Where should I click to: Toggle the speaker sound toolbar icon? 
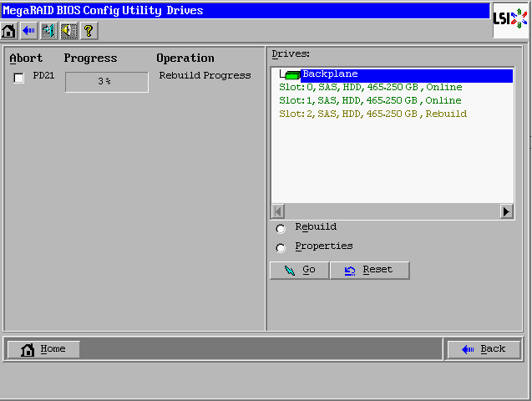pyautogui.click(x=68, y=31)
